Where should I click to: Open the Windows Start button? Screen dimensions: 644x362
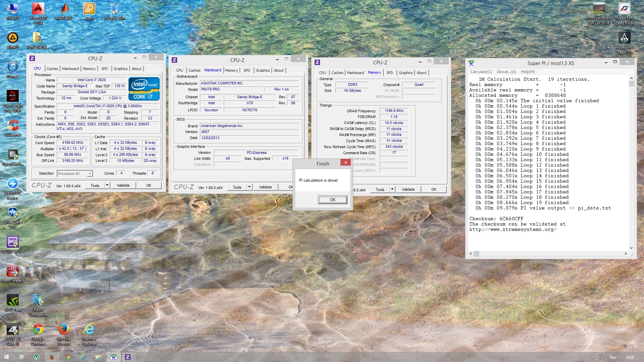pyautogui.click(x=6, y=357)
